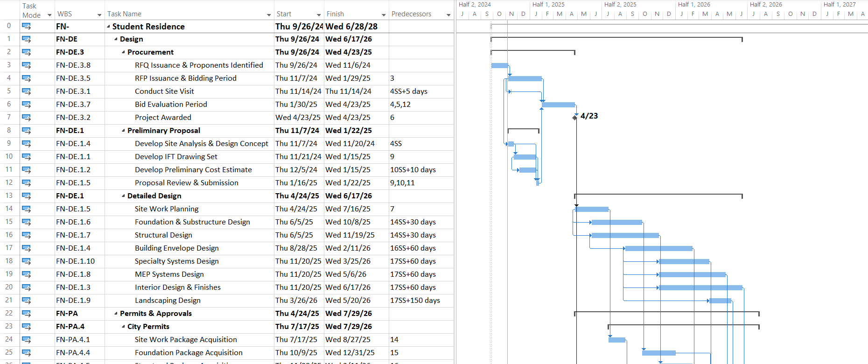The width and height of the screenshot is (868, 364).
Task: Click the Structural Design Gantt bar
Action: tap(625, 235)
